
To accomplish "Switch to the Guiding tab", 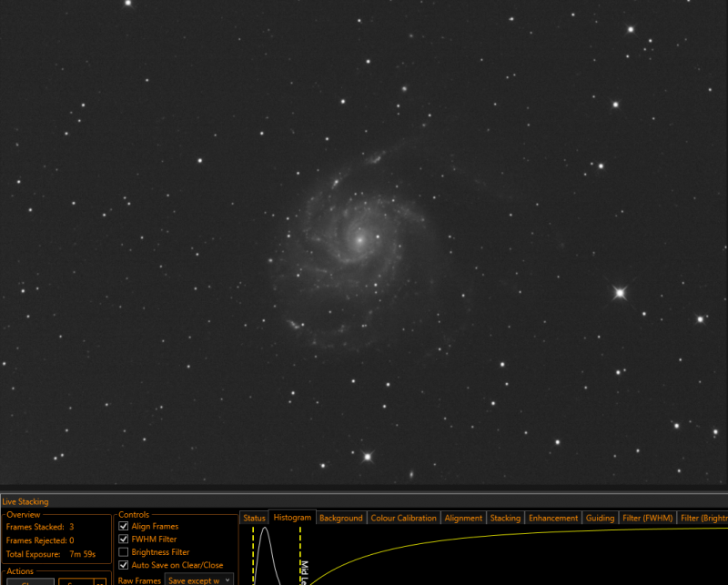I will 600,518.
